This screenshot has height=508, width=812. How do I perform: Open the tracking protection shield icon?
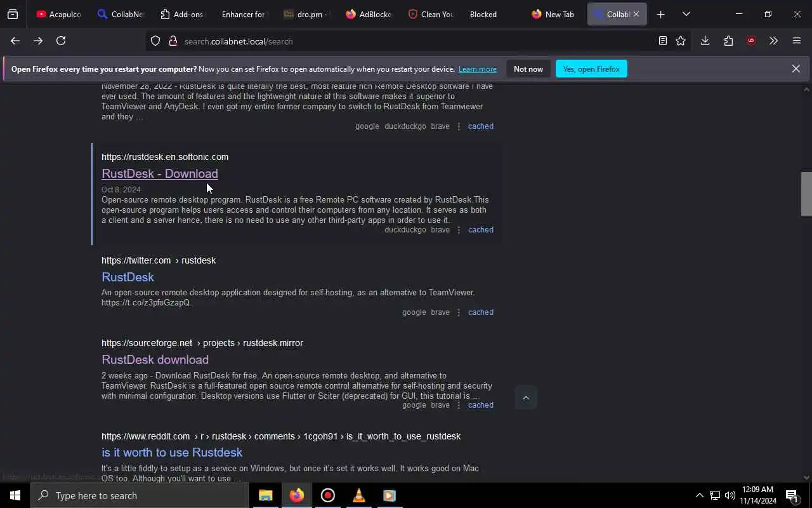coord(155,41)
